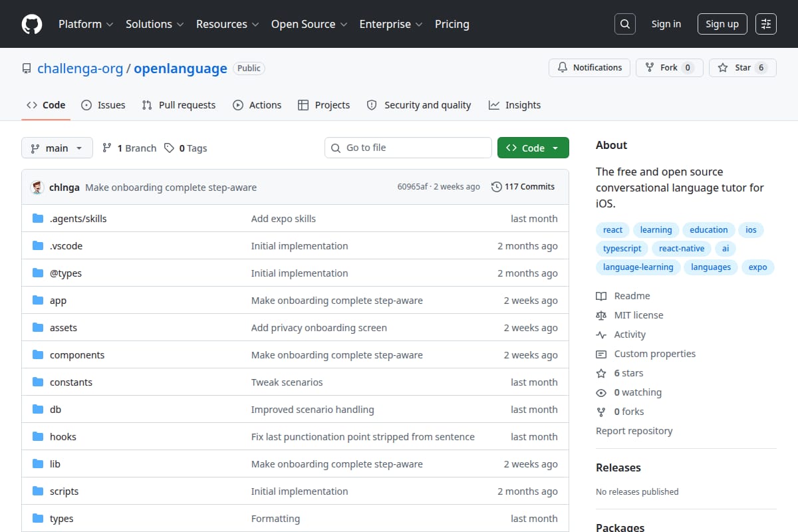The image size is (798, 532).
Task: Click chlnga's avatar in the commit bar
Action: pos(37,187)
